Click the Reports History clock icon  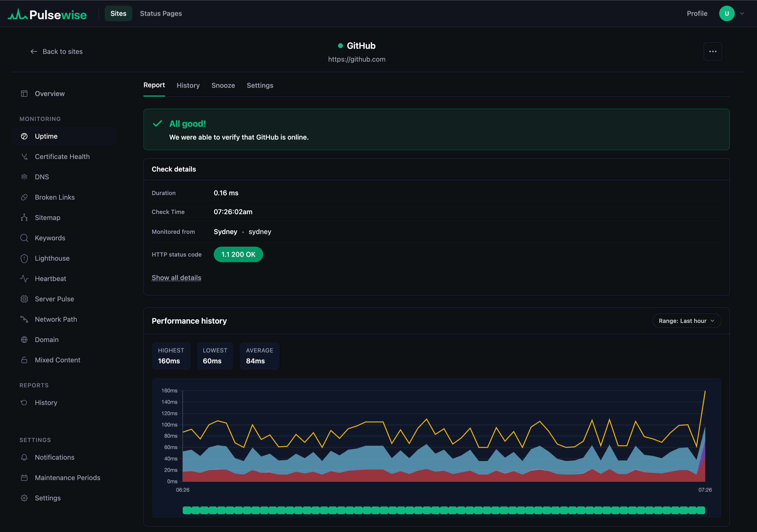(24, 402)
